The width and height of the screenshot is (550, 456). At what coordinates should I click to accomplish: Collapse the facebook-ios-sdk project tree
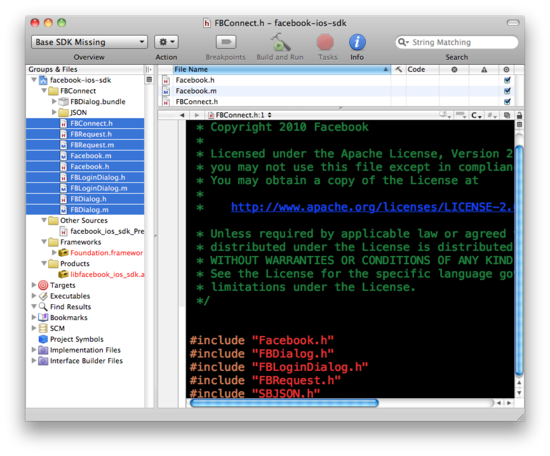[34, 80]
